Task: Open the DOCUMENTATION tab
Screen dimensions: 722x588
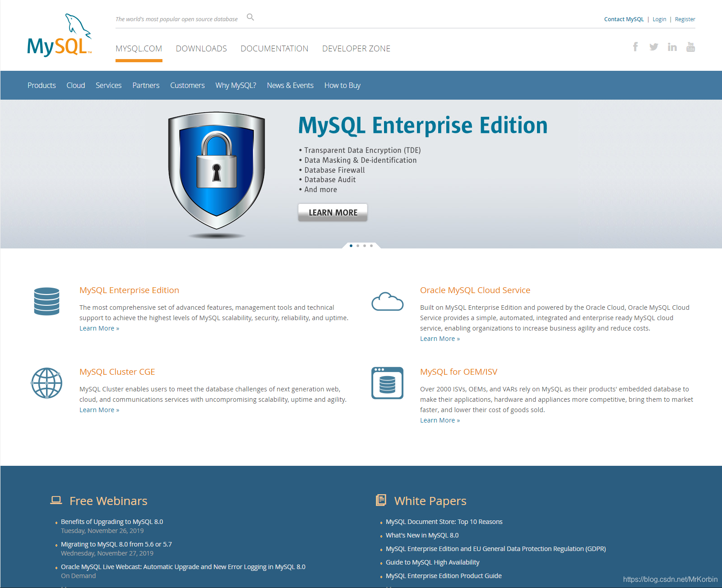Action: point(274,49)
